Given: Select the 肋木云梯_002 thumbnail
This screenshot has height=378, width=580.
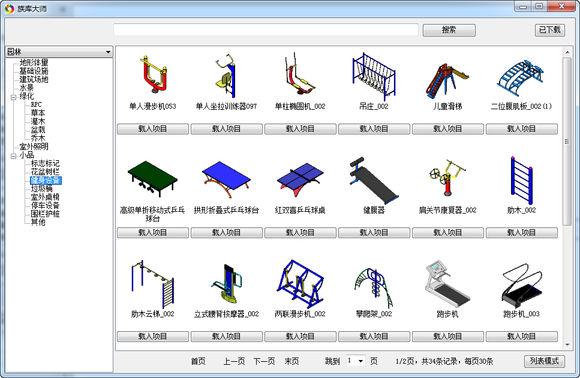Looking at the screenshot, I should (152, 284).
